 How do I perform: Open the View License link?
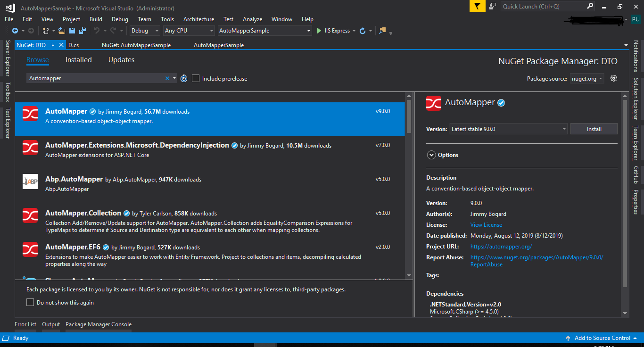(486, 225)
